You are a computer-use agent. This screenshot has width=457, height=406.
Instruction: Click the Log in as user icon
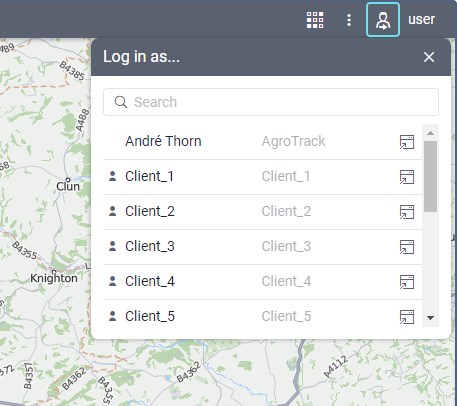[x=383, y=20]
